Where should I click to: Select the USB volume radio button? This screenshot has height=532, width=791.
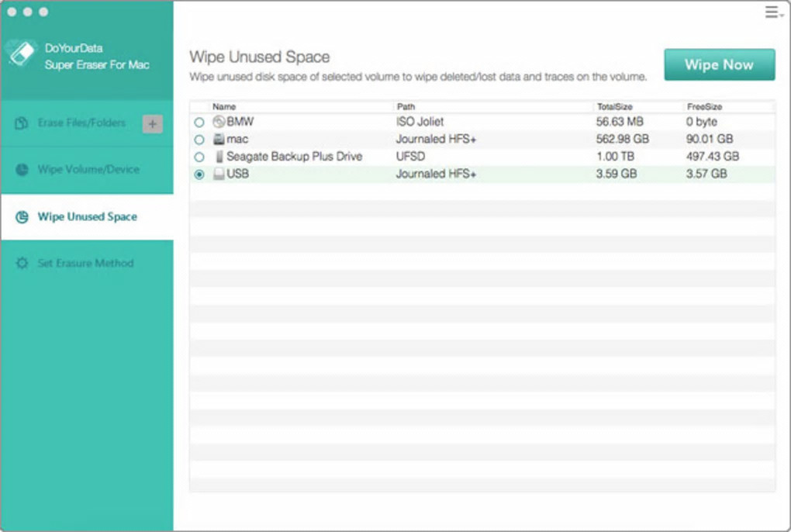pyautogui.click(x=199, y=174)
